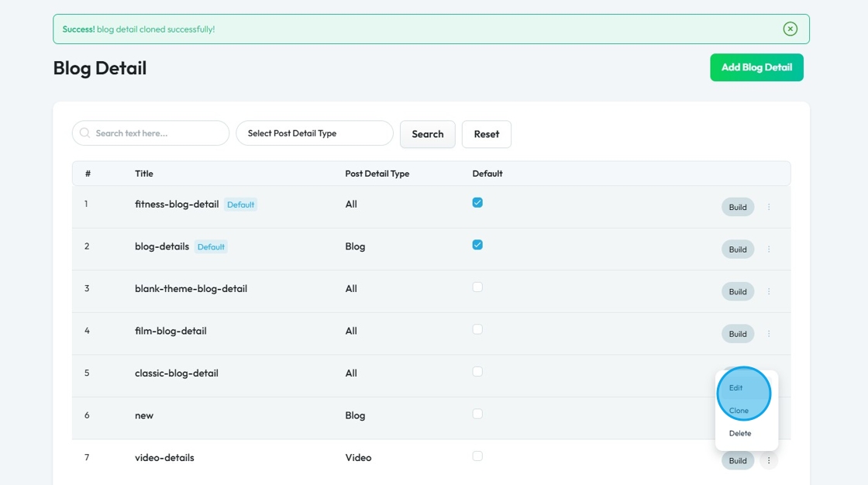Select Clone in the row actions menu

(x=739, y=411)
